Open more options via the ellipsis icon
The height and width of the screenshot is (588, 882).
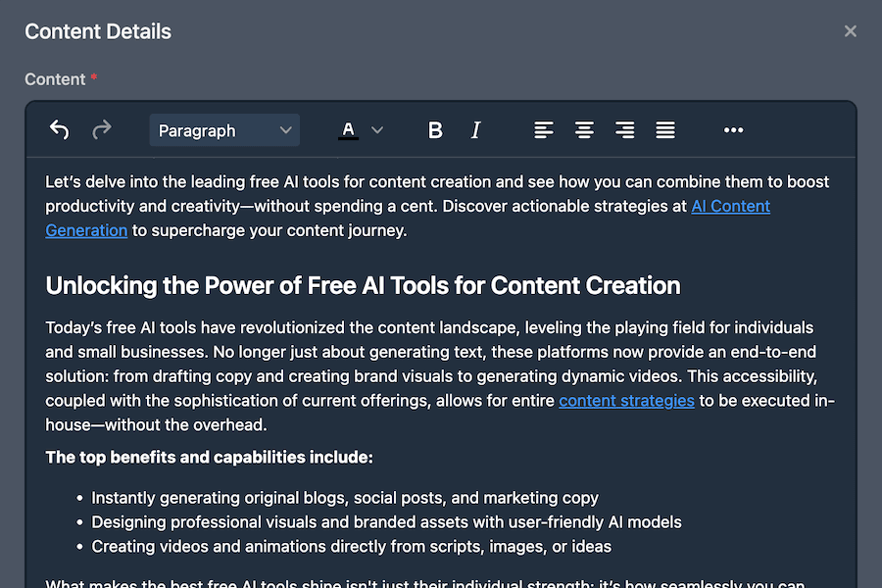coord(733,129)
